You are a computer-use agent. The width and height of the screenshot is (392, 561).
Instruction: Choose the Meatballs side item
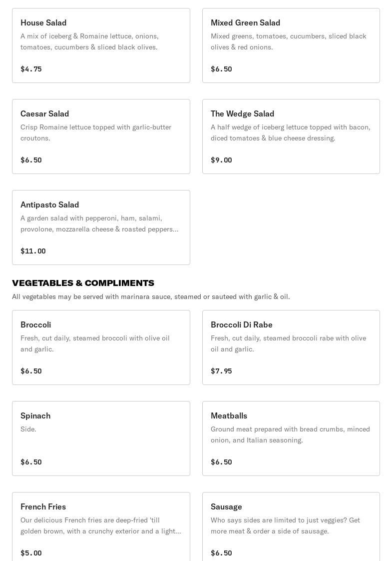pyautogui.click(x=291, y=438)
